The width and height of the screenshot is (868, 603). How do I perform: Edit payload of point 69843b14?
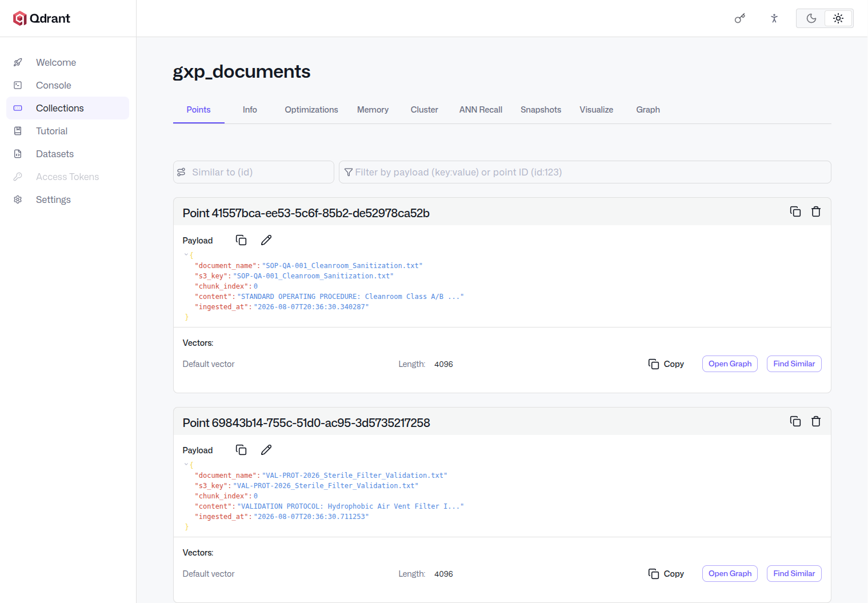point(266,450)
